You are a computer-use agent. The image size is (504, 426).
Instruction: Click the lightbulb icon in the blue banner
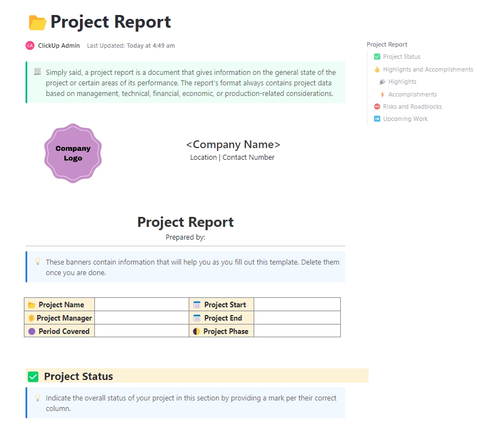point(37,262)
